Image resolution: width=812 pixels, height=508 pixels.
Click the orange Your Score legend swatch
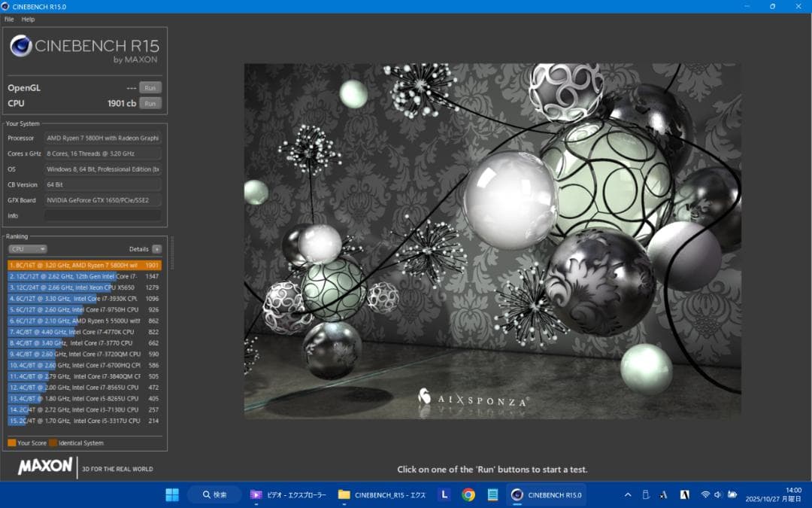coord(11,444)
